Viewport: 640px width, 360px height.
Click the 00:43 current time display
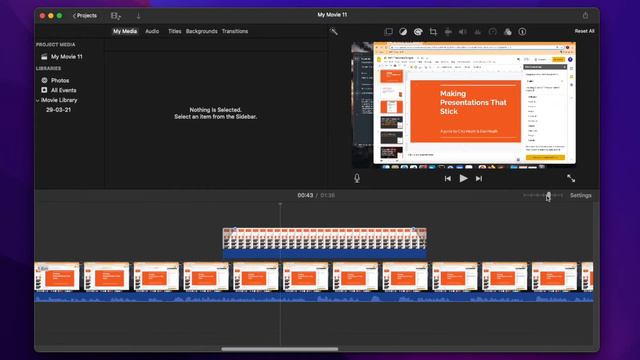tap(305, 196)
